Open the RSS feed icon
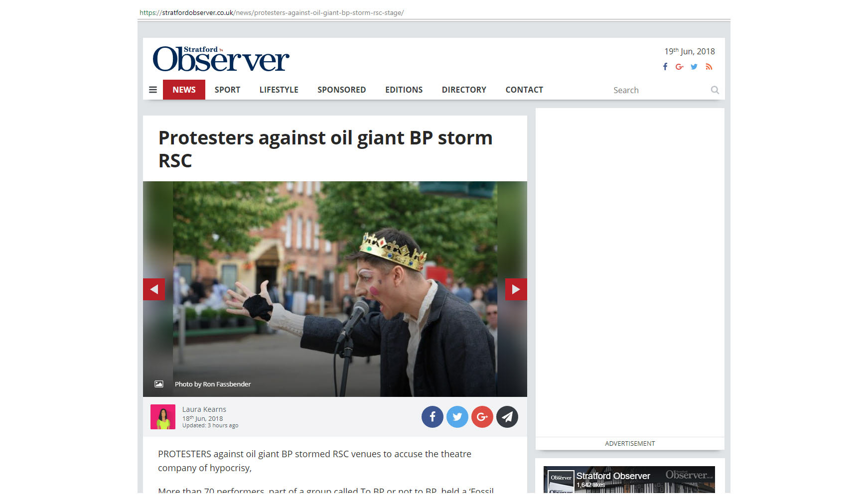This screenshot has height=500, width=868. point(709,67)
